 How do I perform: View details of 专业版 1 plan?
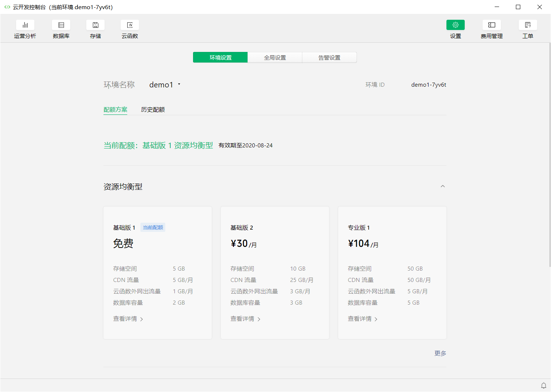[x=363, y=319]
